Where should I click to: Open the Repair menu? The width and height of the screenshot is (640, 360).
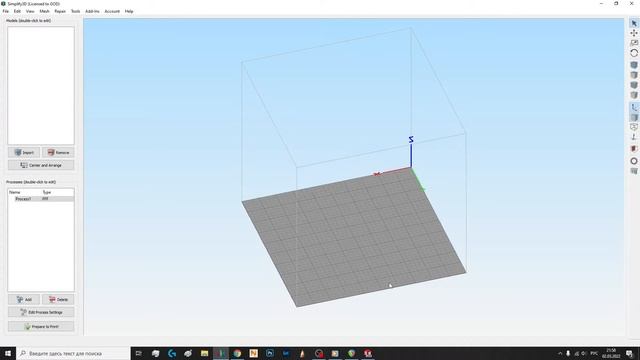pos(60,11)
